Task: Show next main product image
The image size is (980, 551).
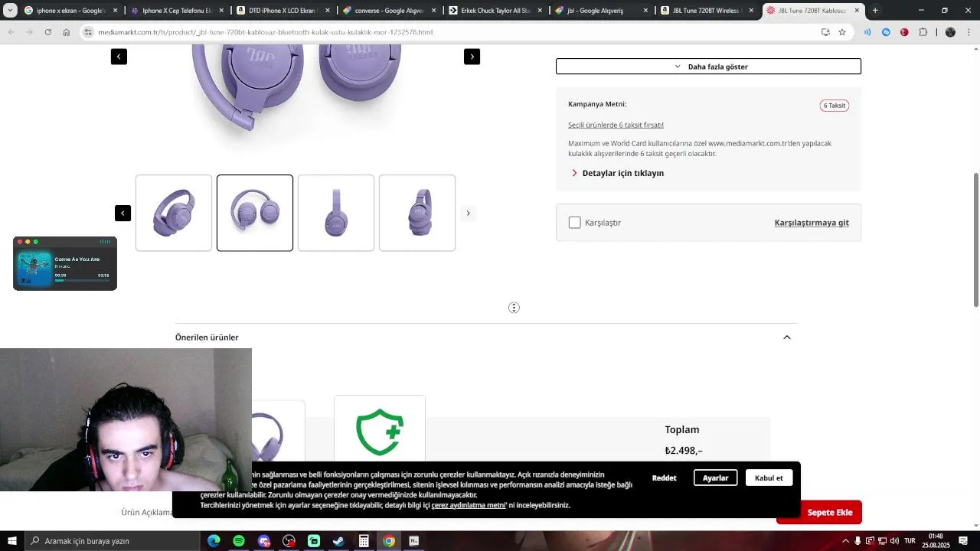Action: point(472,57)
